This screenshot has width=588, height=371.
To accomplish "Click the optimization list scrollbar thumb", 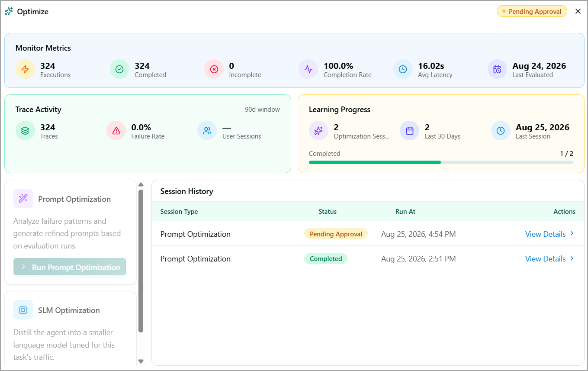I will click(x=141, y=261).
